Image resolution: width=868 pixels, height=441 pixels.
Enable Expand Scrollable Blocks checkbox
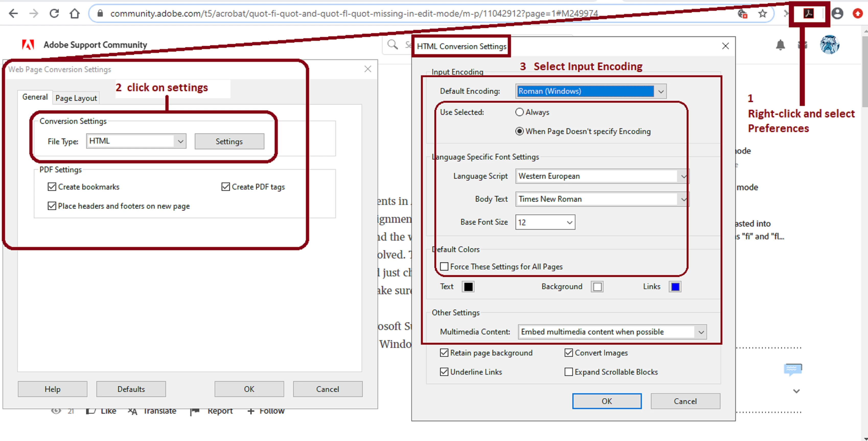click(569, 372)
